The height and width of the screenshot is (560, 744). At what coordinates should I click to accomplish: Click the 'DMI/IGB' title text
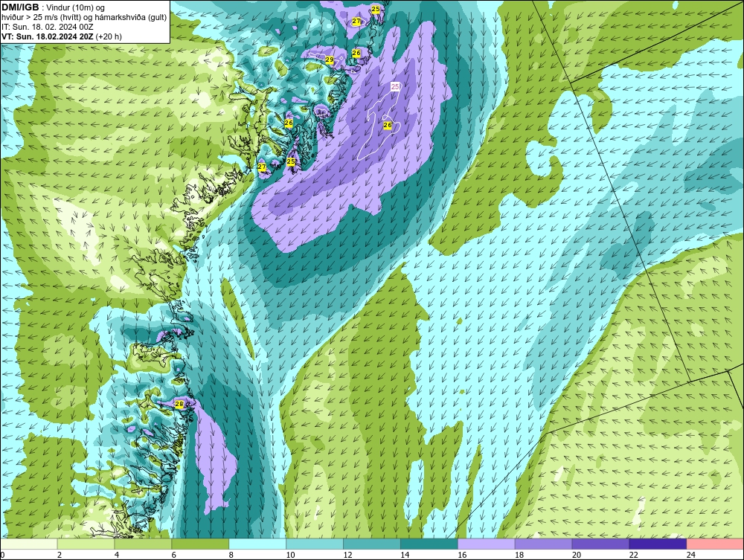click(x=20, y=7)
